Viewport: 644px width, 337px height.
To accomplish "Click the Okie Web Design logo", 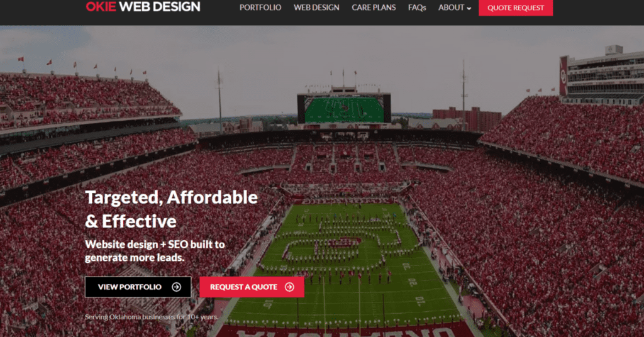I will click(143, 6).
